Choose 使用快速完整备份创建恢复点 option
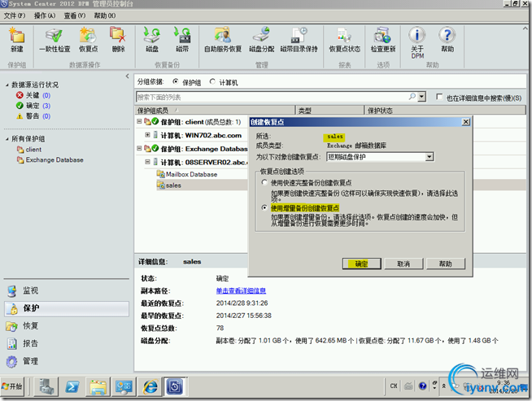This screenshot has height=401, width=532. tap(264, 182)
